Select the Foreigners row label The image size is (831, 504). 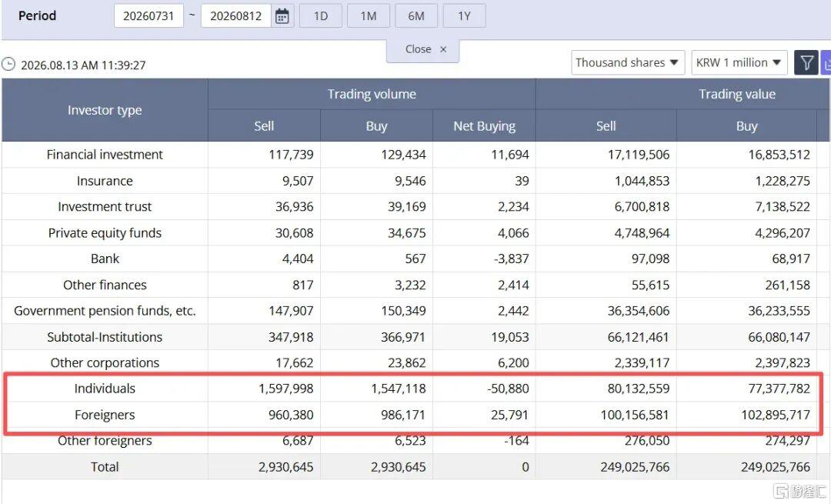coord(105,415)
